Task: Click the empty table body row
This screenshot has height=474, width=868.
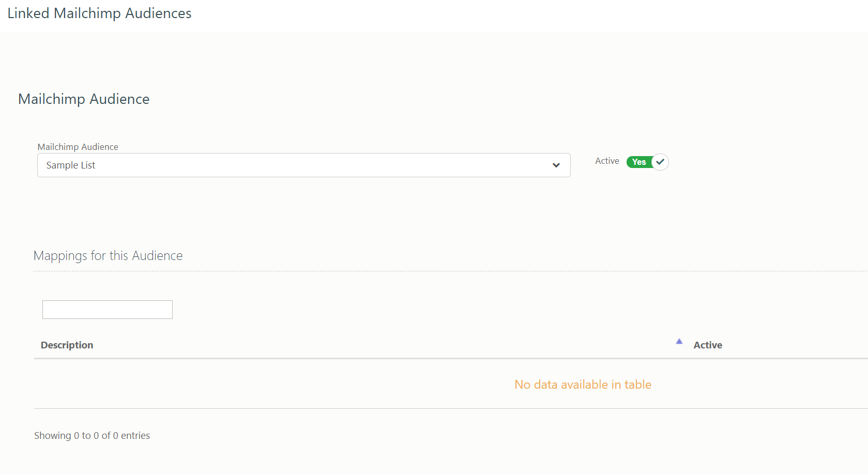Action: point(451,384)
